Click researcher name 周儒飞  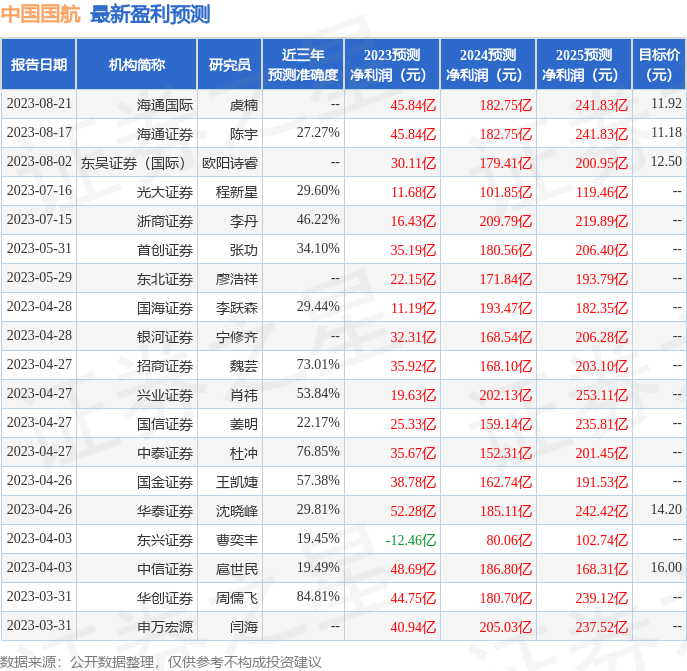(237, 598)
